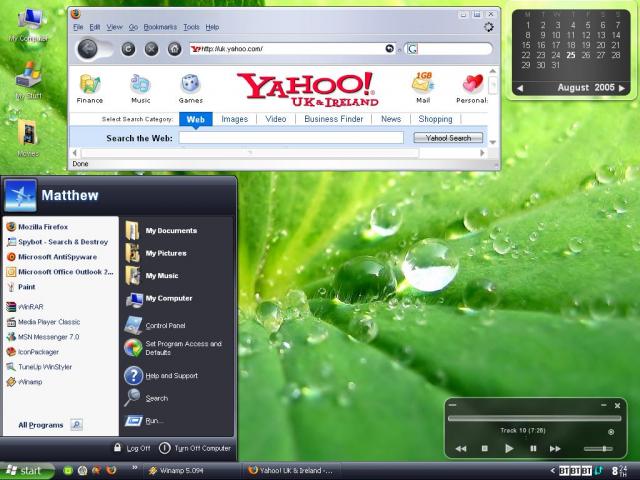
Task: Launch Winamp from Start menu list
Action: [24, 382]
